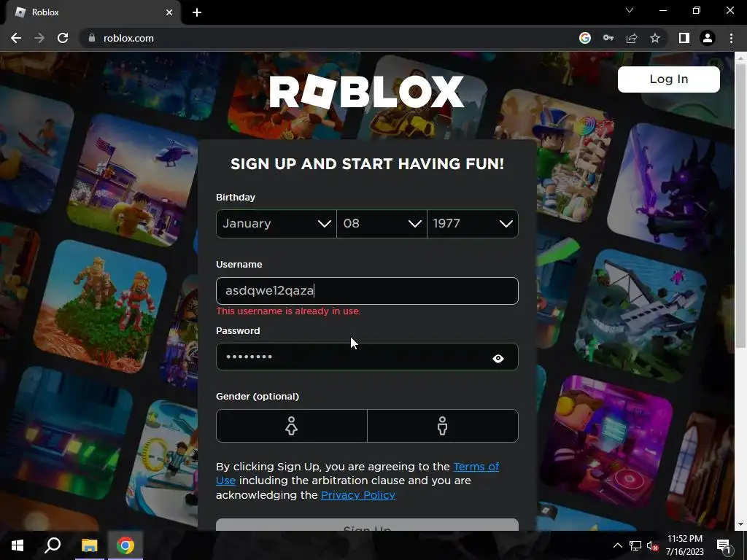Open the Terms of Use link

tap(476, 467)
